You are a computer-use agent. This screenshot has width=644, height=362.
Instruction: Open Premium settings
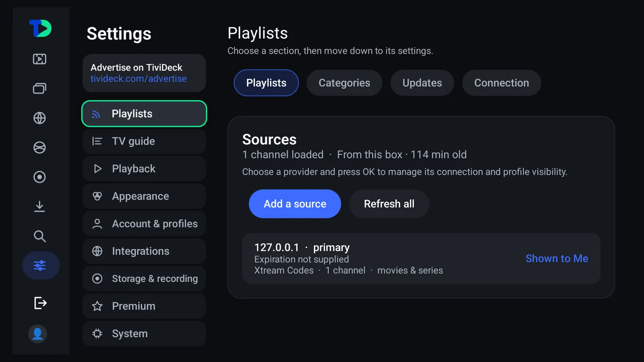pos(144,306)
